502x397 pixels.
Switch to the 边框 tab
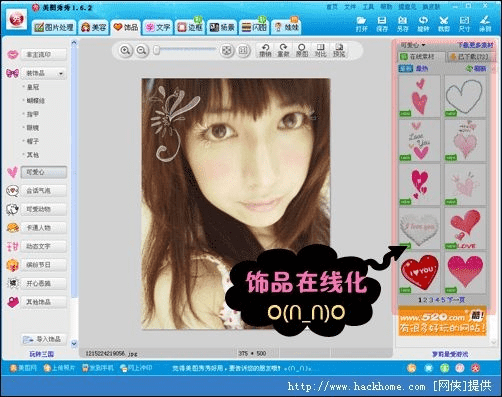point(190,27)
